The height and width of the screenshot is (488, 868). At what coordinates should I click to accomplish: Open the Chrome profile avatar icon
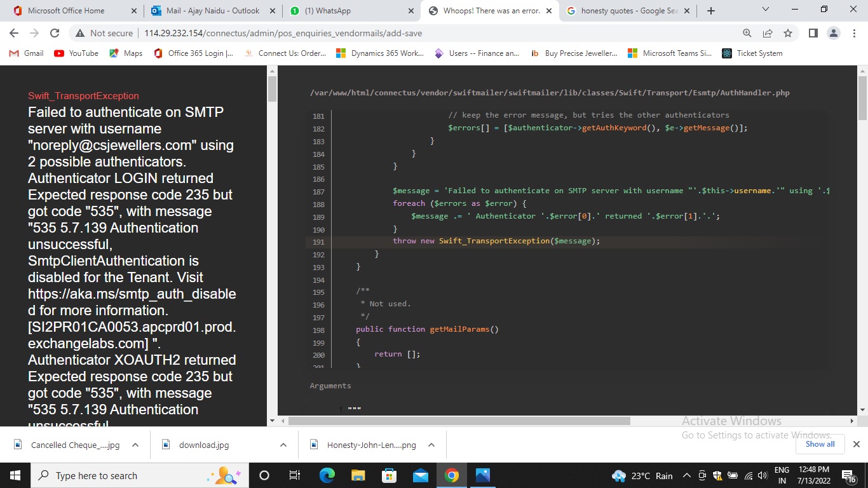tap(833, 33)
